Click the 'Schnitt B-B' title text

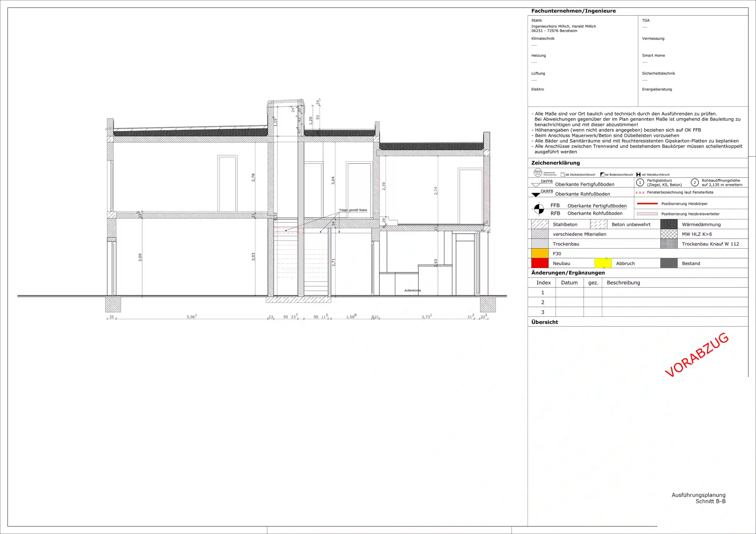pos(711,501)
